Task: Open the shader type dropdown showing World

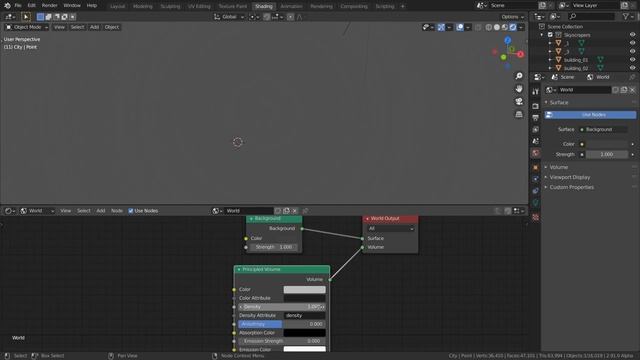Action: point(37,211)
